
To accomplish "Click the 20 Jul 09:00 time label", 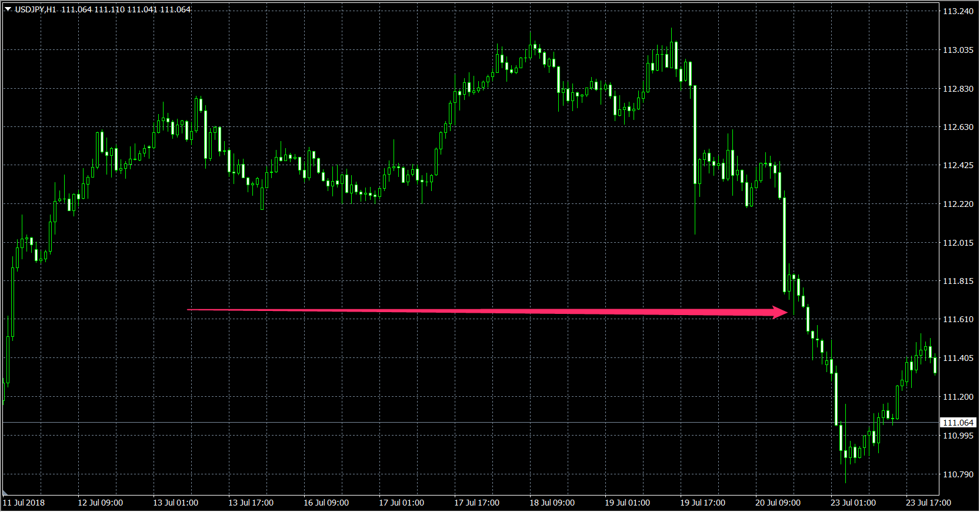I will pyautogui.click(x=778, y=503).
